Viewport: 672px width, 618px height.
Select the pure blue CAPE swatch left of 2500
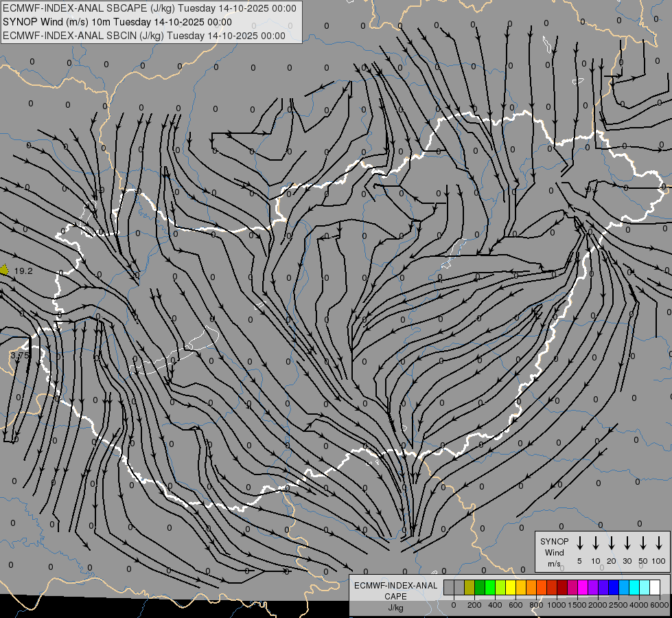click(613, 587)
